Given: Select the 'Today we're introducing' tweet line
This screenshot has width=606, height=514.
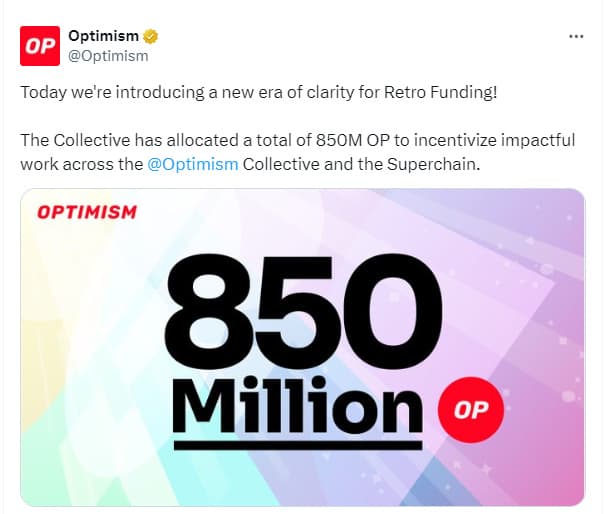Looking at the screenshot, I should click(258, 93).
